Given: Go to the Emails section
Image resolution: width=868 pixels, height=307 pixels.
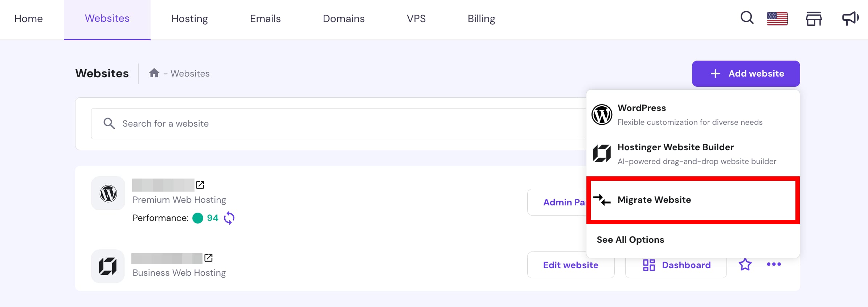Looking at the screenshot, I should tap(265, 19).
